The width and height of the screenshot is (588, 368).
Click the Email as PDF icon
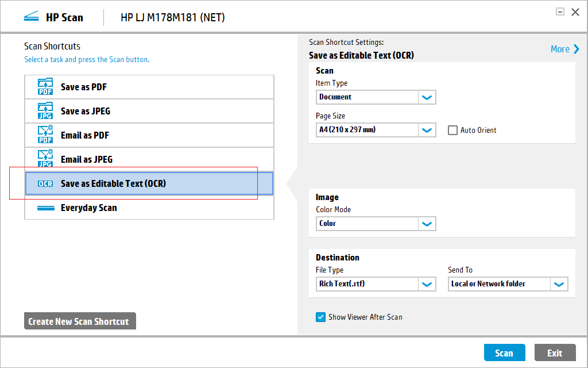[45, 135]
